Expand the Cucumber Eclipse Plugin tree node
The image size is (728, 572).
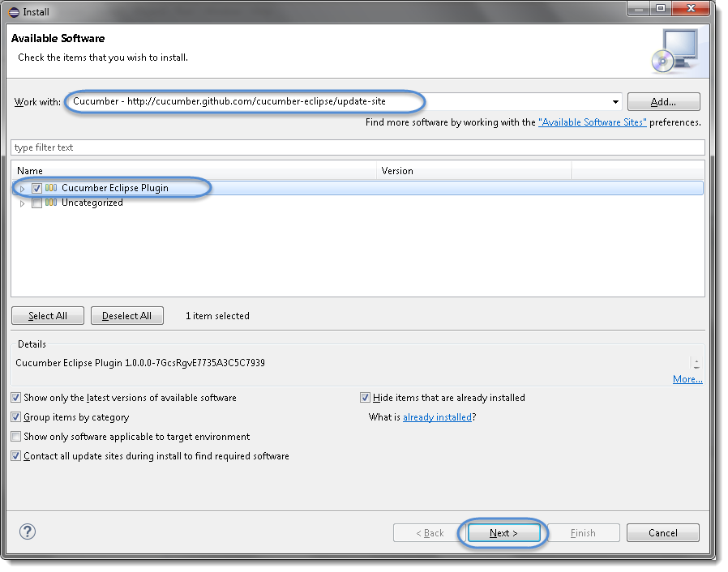22,189
